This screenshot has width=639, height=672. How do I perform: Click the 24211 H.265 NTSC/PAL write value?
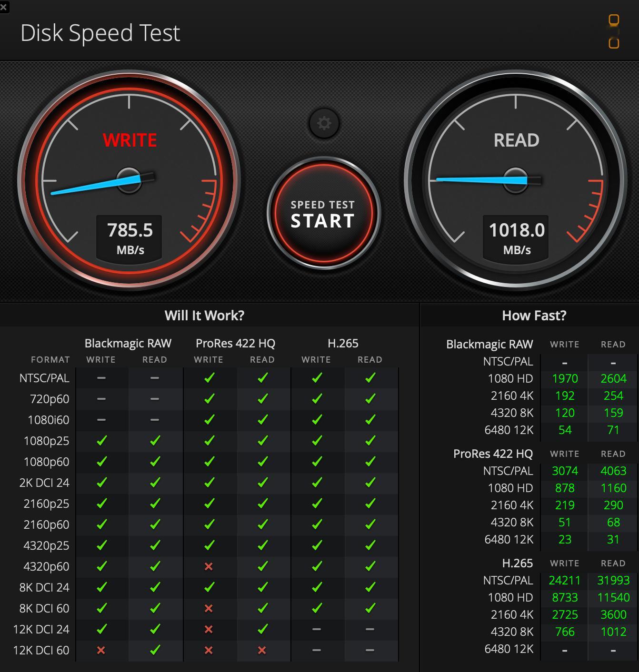[564, 580]
